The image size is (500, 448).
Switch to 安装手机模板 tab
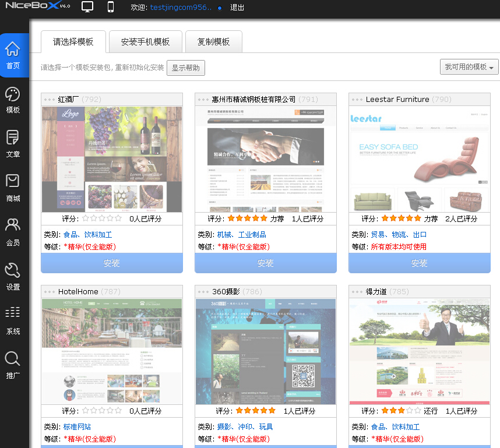pos(145,42)
